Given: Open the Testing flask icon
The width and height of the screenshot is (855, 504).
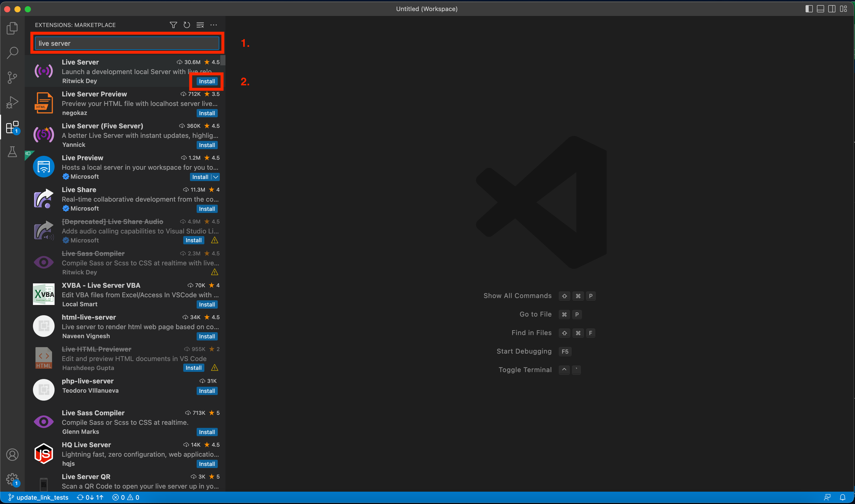Looking at the screenshot, I should pyautogui.click(x=12, y=152).
